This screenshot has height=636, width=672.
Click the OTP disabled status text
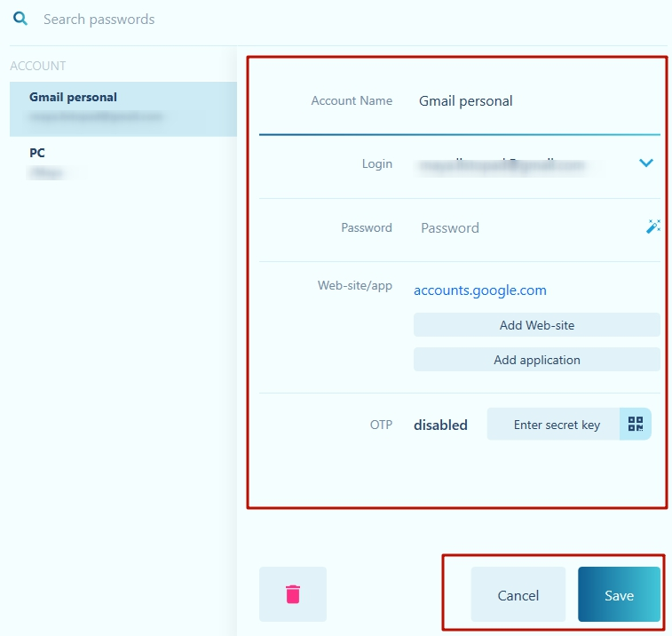click(x=440, y=425)
